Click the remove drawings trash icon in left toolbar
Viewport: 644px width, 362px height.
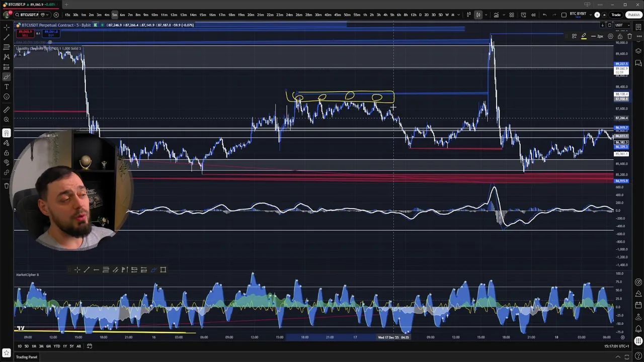tap(7, 186)
